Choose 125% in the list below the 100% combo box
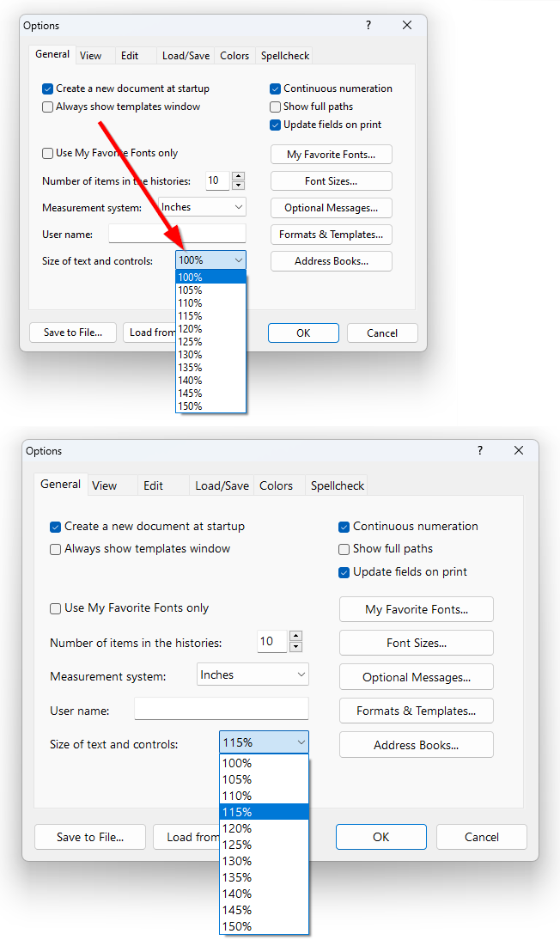 click(191, 342)
